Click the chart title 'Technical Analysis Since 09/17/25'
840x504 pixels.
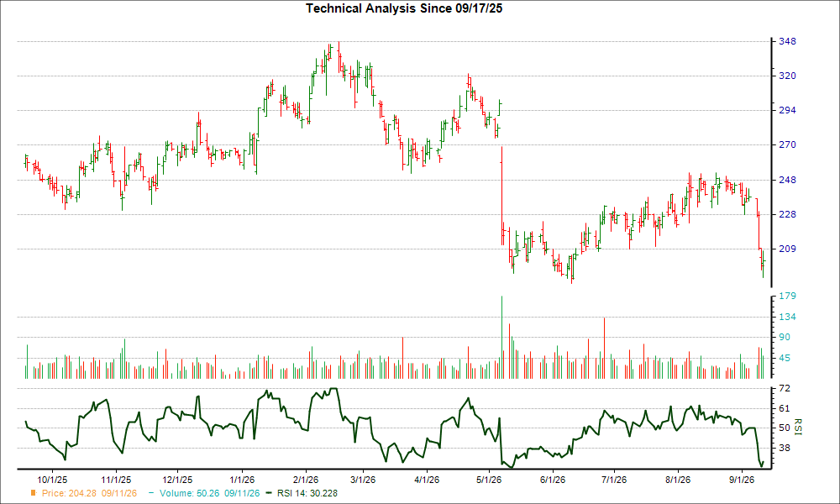pos(404,8)
